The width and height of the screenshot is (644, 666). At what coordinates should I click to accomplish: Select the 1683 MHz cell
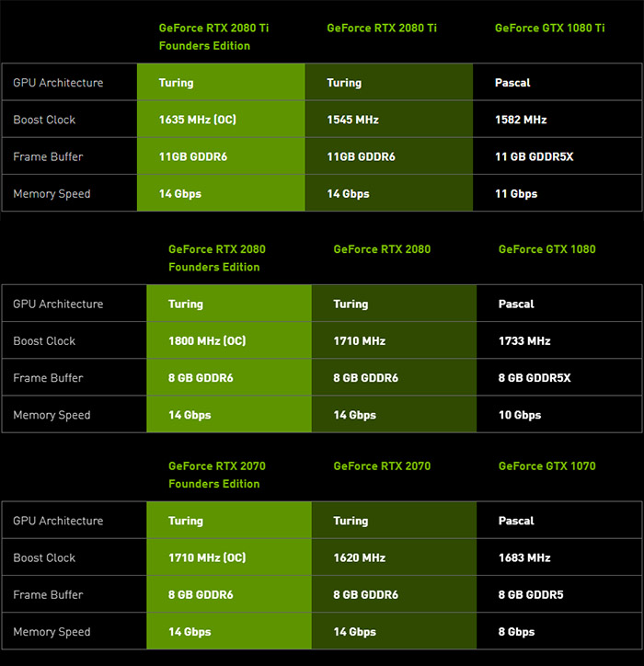point(524,557)
